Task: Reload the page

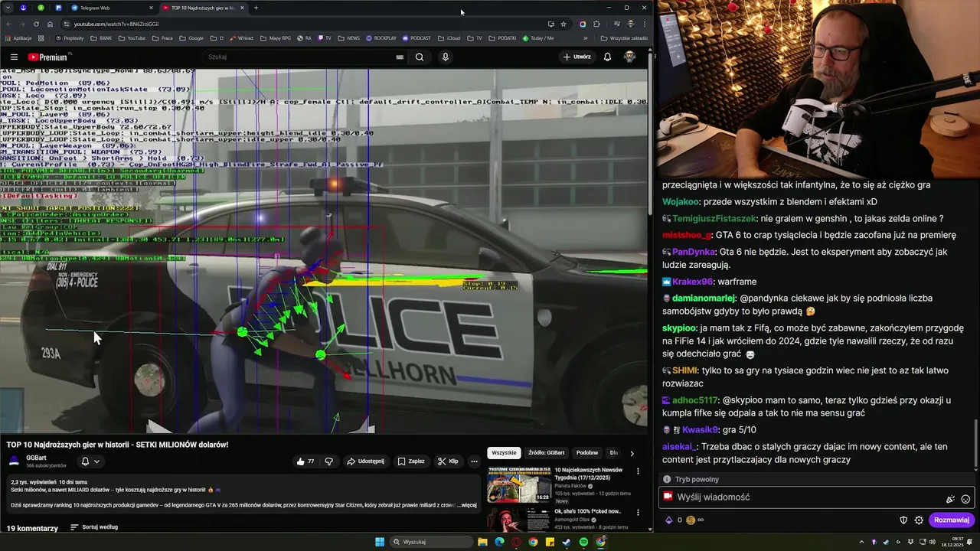Action: click(x=35, y=24)
